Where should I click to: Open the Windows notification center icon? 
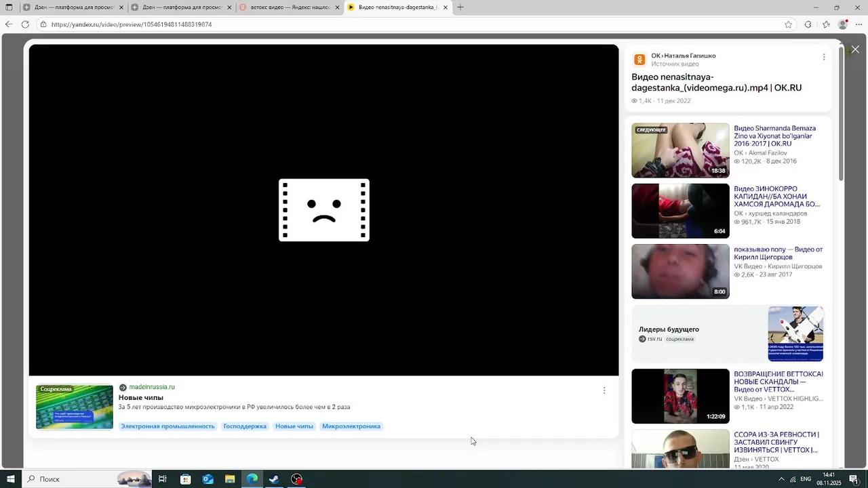[x=854, y=479]
